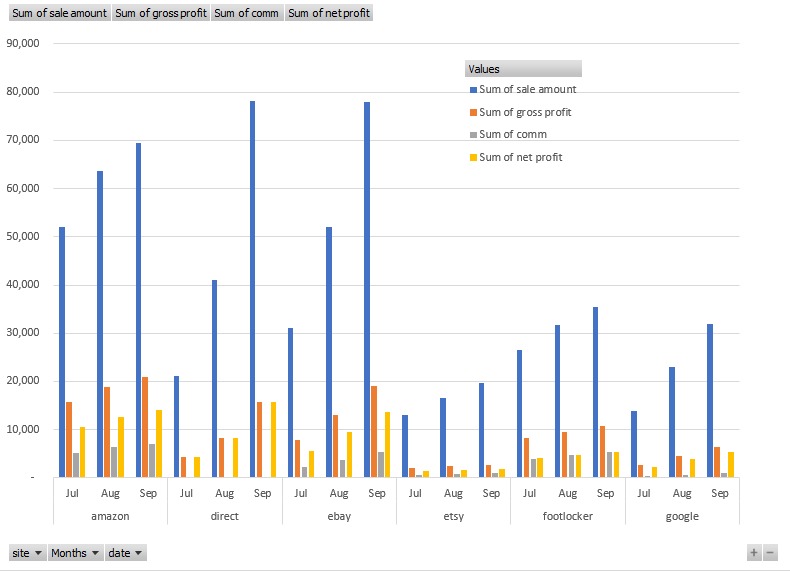
Task: Select 'Sum of net profit' legend yellow swatch
Action: tap(473, 158)
